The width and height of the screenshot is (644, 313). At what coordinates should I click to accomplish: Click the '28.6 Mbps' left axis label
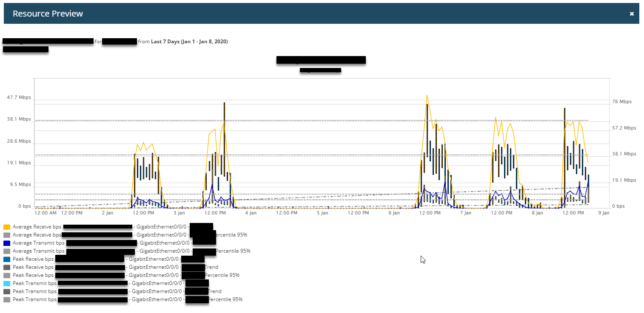pos(19,141)
